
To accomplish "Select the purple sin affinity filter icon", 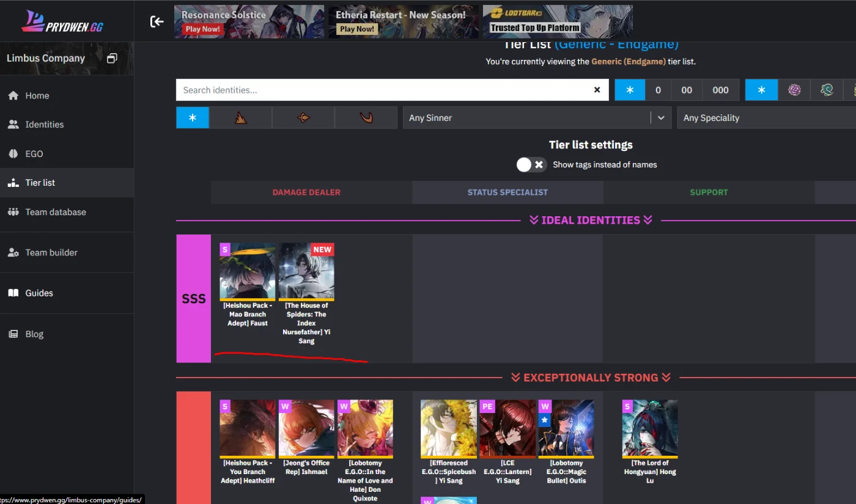I will 794,90.
